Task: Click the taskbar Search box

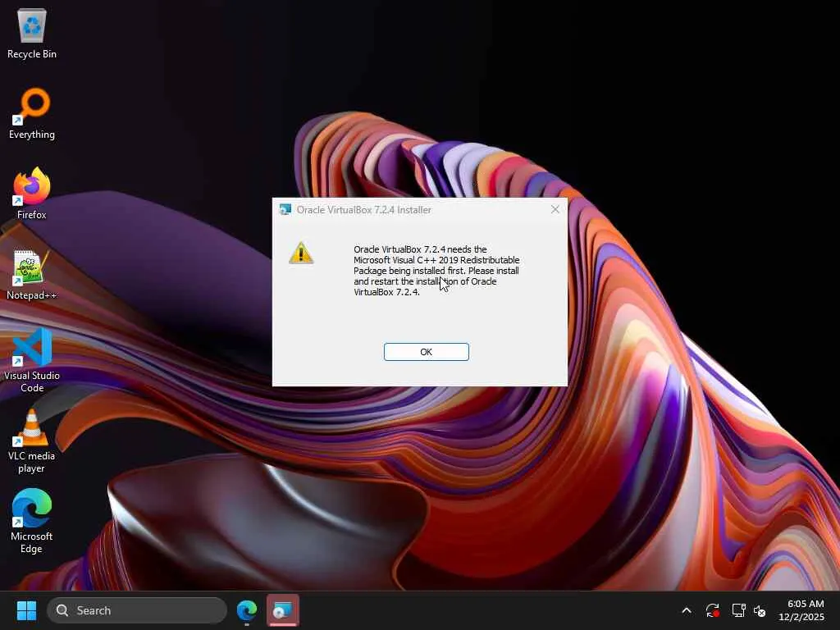Action: pos(137,610)
